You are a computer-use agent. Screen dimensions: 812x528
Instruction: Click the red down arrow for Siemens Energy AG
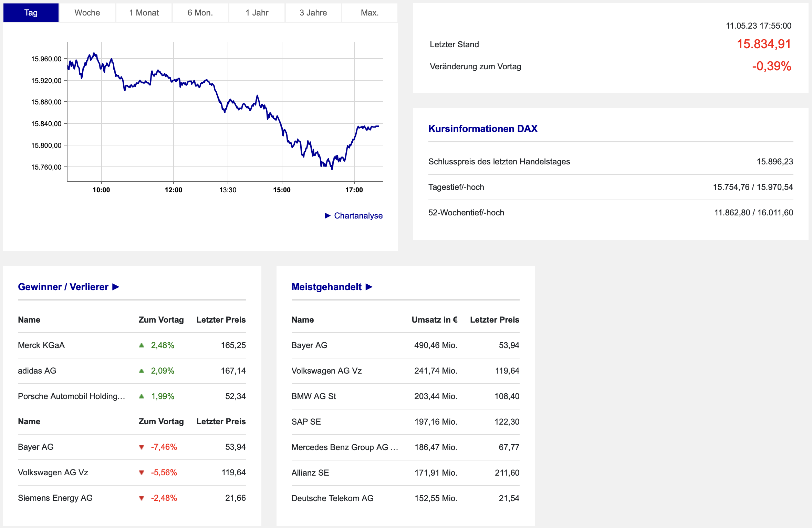point(141,498)
